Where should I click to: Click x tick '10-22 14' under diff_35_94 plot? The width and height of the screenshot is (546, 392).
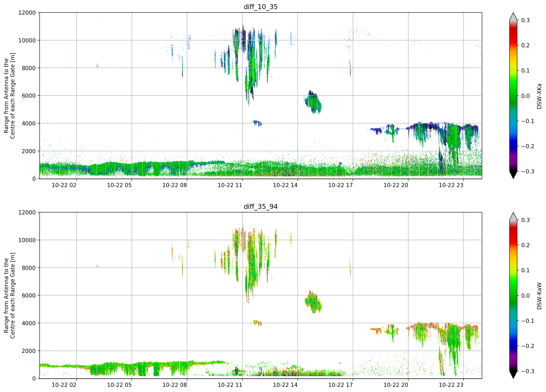pyautogui.click(x=285, y=385)
